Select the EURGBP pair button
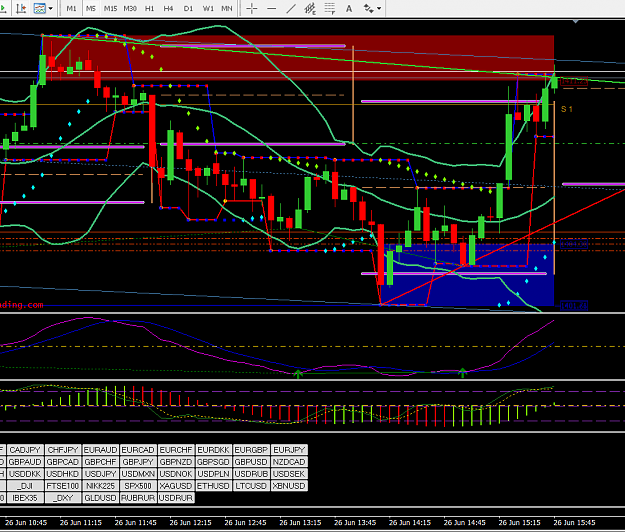Viewport: 625px width, 532px height. click(x=251, y=450)
